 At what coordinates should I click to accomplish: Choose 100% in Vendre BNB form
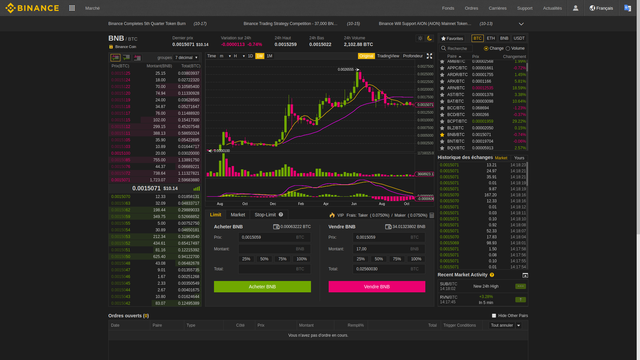(416, 259)
